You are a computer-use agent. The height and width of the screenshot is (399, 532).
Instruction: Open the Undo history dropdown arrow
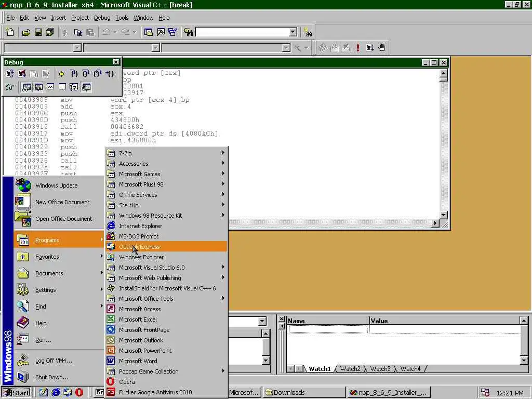point(115,32)
